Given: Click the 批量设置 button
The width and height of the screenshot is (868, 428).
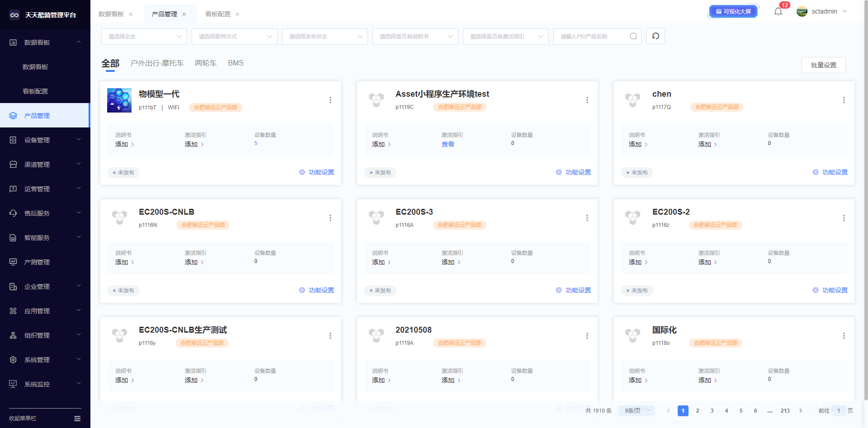Looking at the screenshot, I should pos(823,65).
